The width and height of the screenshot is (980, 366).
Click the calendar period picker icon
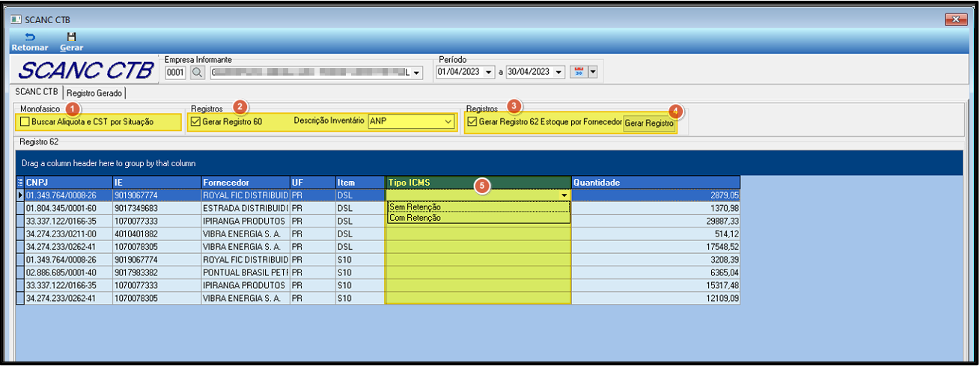tap(579, 72)
